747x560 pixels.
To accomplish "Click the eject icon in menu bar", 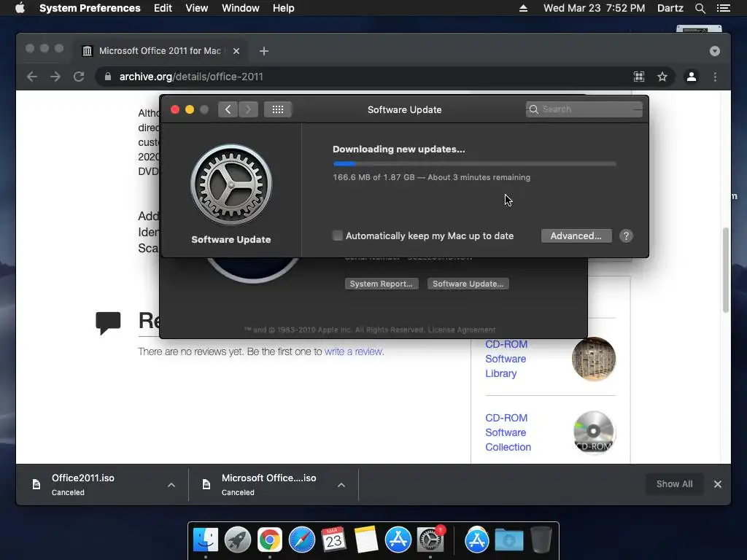I will point(523,8).
